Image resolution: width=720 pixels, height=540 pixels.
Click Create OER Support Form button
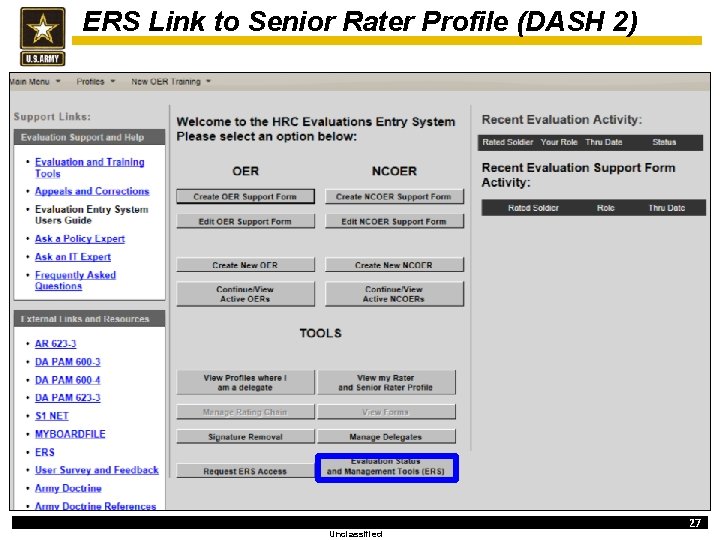pyautogui.click(x=245, y=197)
